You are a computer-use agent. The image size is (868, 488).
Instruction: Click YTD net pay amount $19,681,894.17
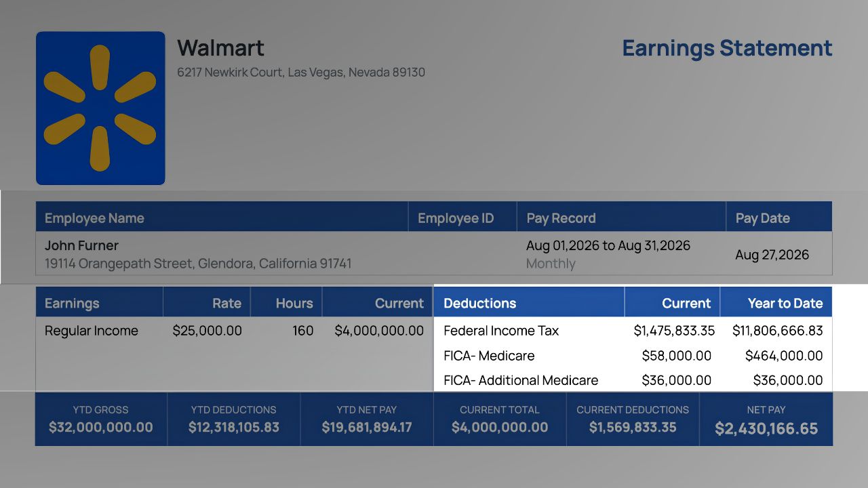coord(367,427)
